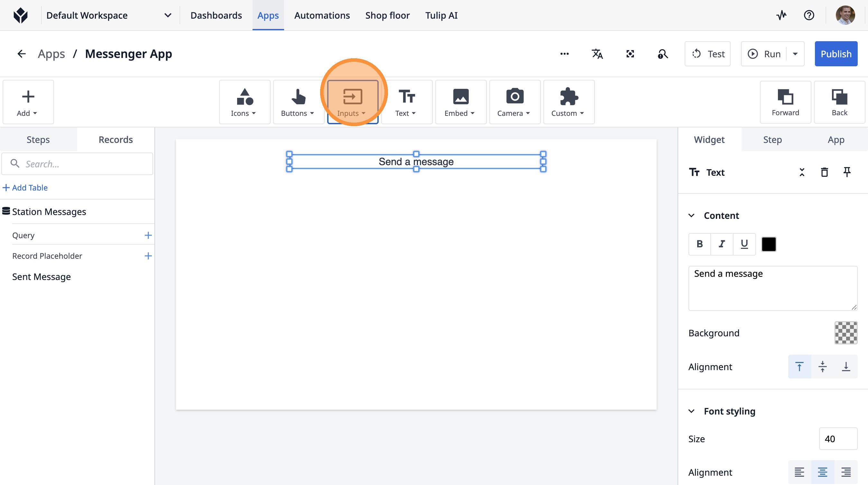Screen dimensions: 868x485
Task: Collapse the Content section
Action: (x=691, y=216)
